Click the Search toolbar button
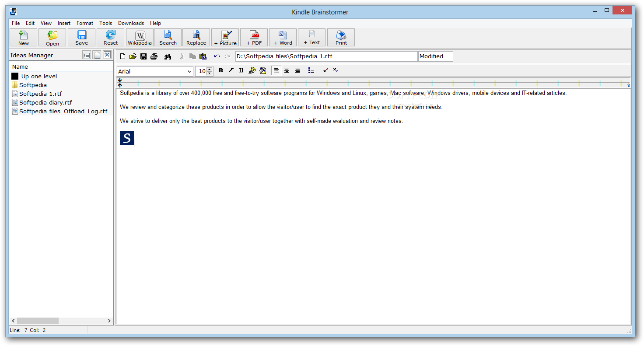 pos(168,38)
